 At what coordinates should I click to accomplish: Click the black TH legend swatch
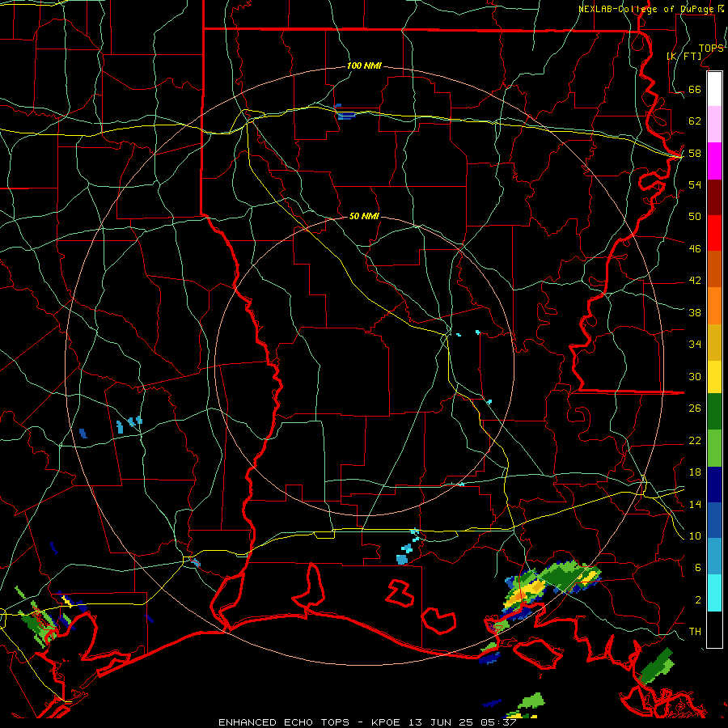714,629
